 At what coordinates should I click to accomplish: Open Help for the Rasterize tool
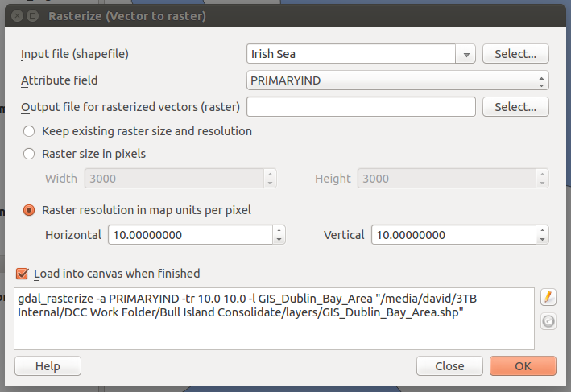coord(48,366)
